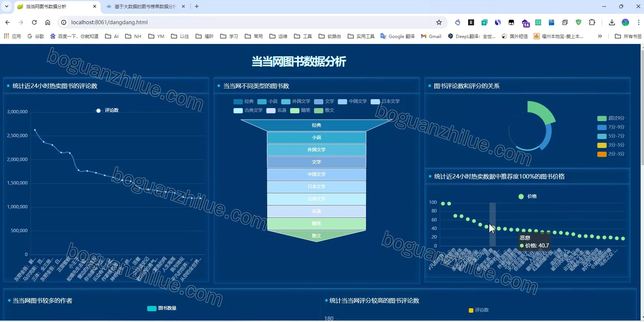The height and width of the screenshot is (322, 644).
Task: Open the Gmail bookmark
Action: [x=431, y=36]
